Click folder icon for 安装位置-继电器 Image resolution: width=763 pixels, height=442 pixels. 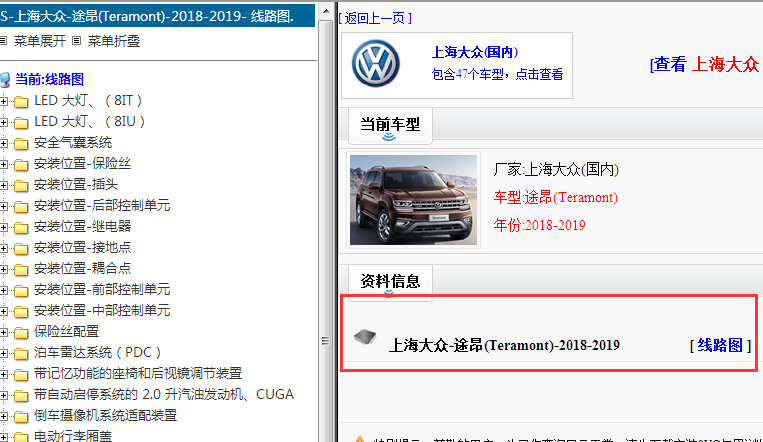pos(21,227)
